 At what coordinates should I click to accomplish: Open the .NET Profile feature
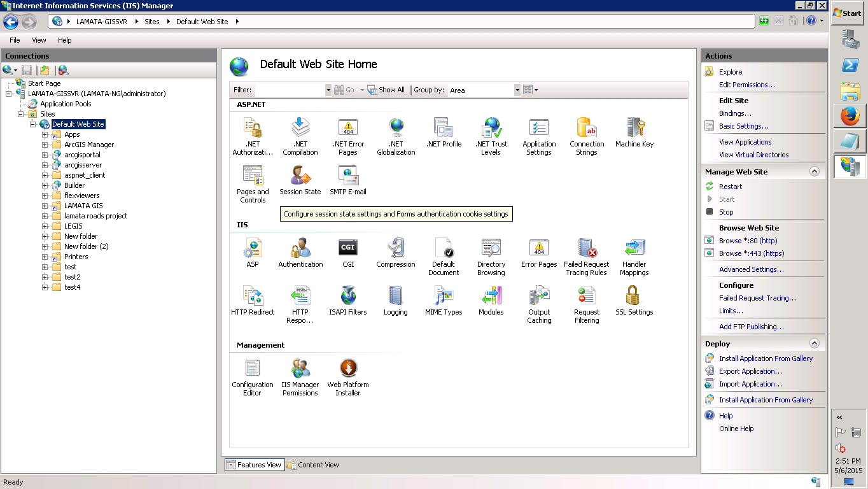444,132
